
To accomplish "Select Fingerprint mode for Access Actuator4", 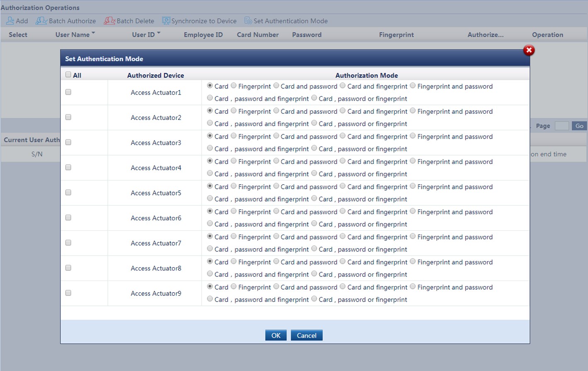I will (x=234, y=161).
